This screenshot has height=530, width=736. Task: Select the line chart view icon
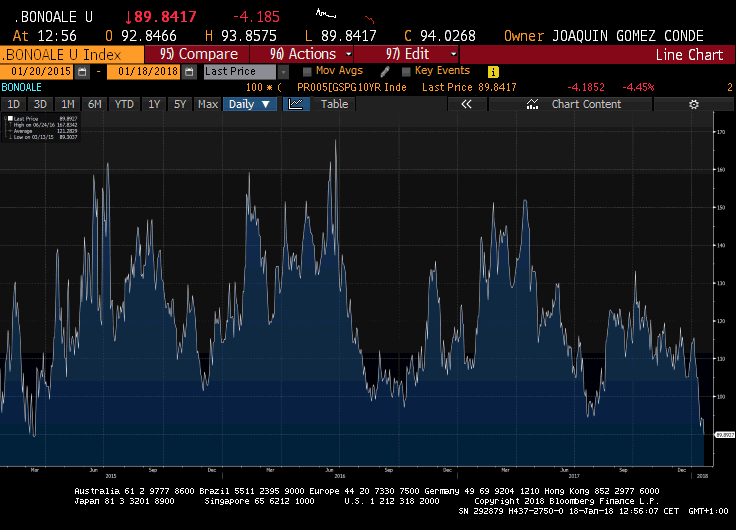[x=296, y=104]
